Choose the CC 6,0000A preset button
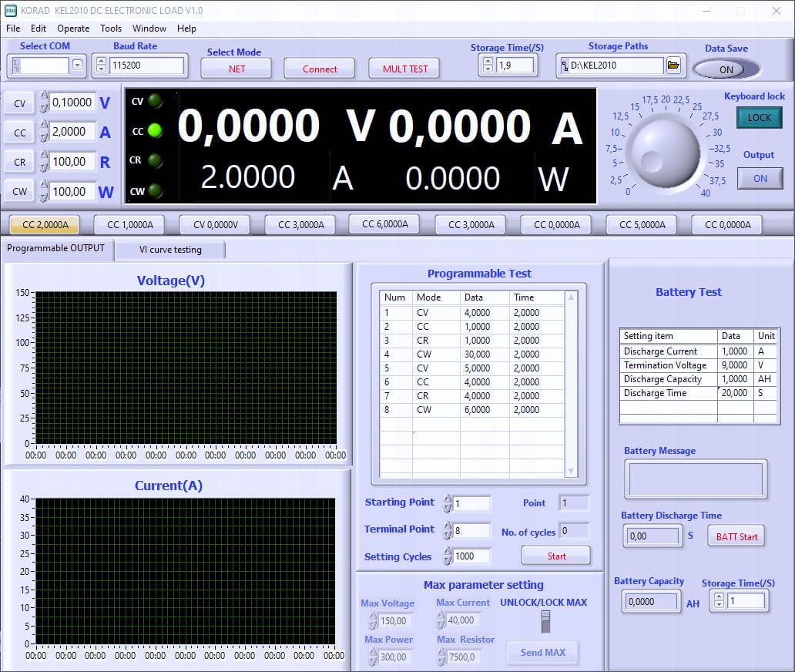The image size is (795, 672). coord(385,224)
